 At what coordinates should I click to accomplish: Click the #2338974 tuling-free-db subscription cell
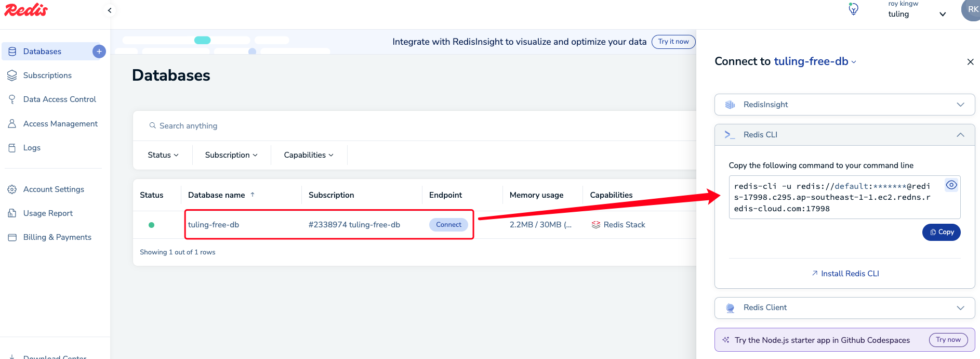coord(354,225)
